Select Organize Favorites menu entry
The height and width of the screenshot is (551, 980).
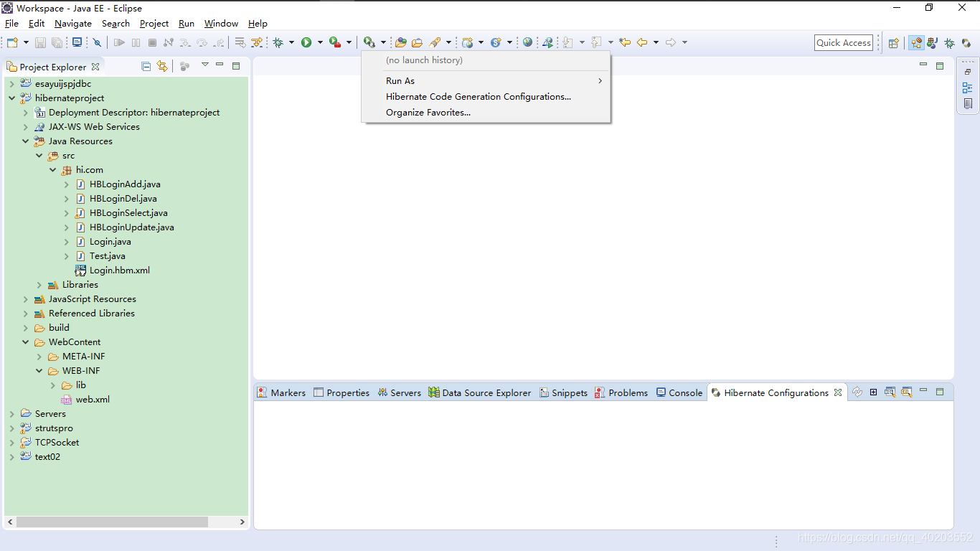(486, 113)
